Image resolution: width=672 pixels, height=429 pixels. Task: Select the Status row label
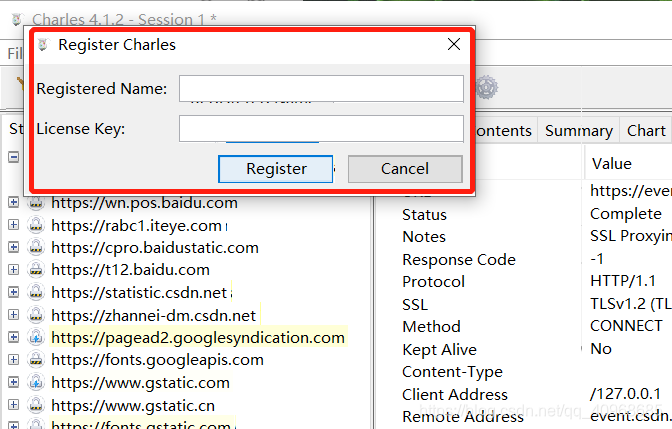[424, 215]
